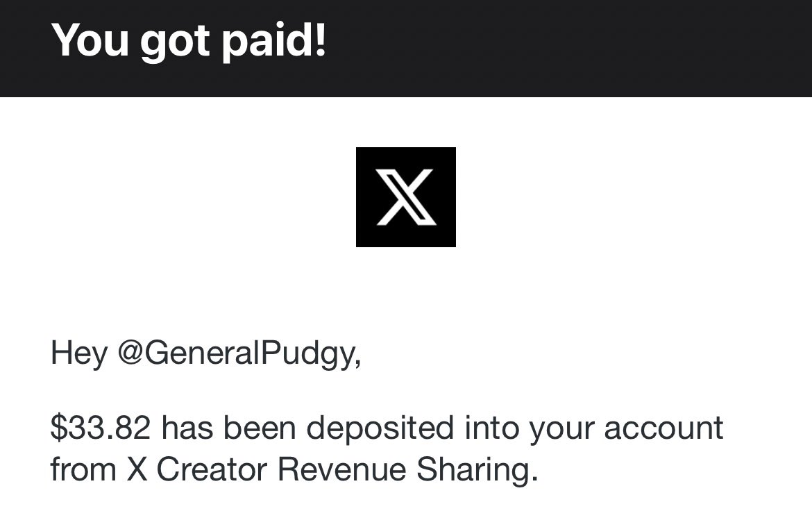Click the word 'Creator' in the message
The image size is (812, 527).
pos(211,469)
